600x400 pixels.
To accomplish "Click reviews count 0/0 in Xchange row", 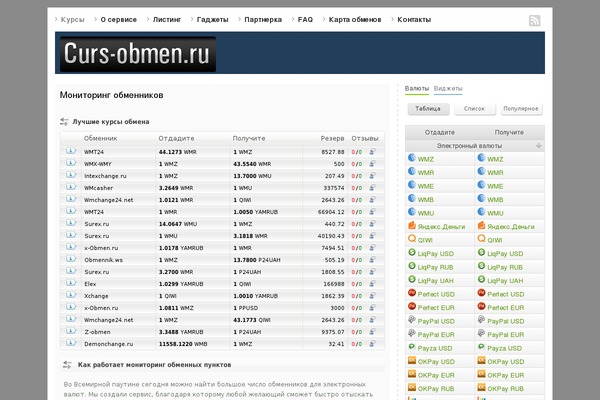I will pyautogui.click(x=357, y=296).
